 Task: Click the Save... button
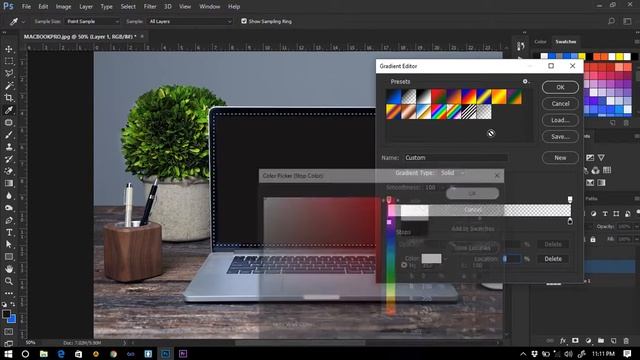click(x=560, y=137)
